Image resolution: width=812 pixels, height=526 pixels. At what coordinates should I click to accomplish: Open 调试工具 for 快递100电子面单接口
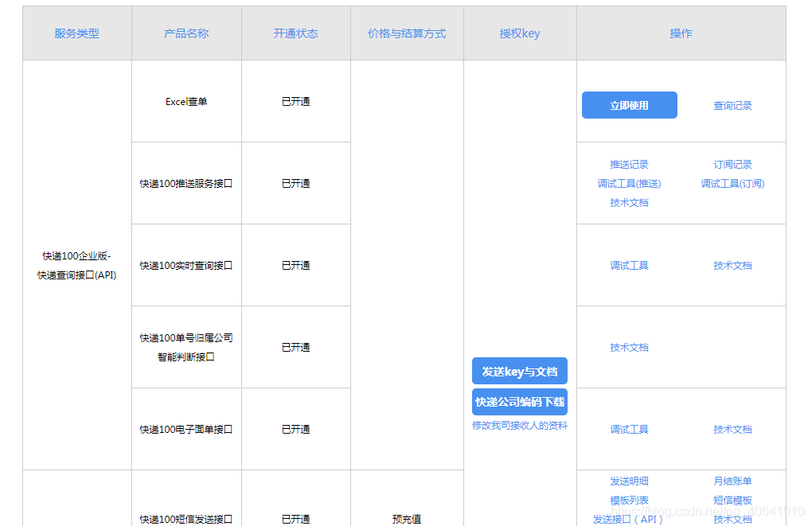[629, 429]
